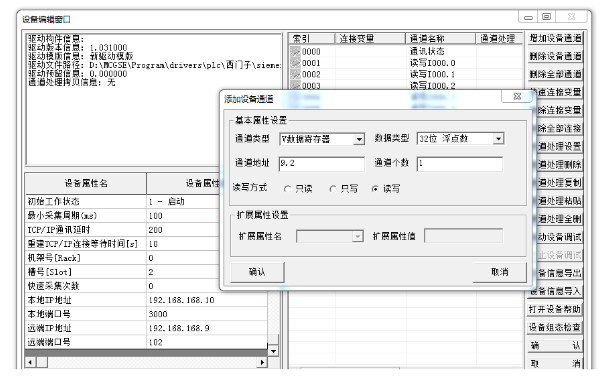The width and height of the screenshot is (615, 377).
Task: Click the channel icon for row 0001
Action: [295, 63]
